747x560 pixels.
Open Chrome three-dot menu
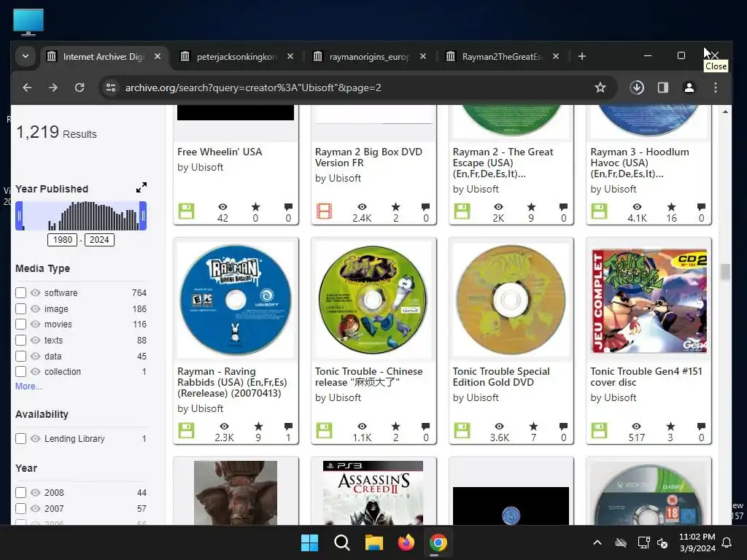(x=715, y=87)
